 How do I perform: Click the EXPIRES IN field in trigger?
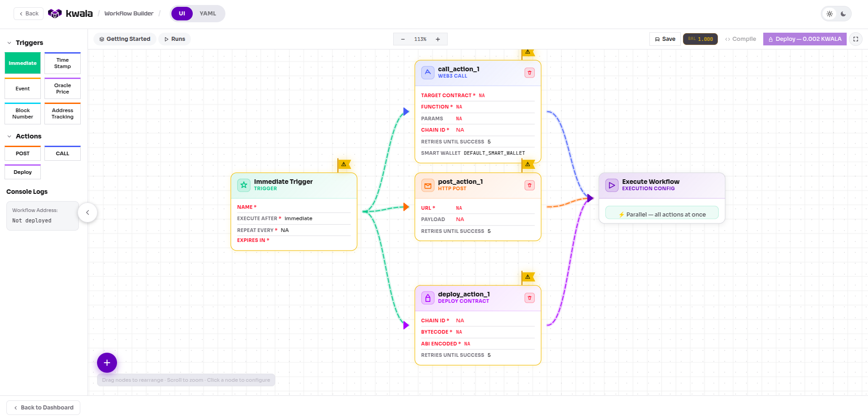(x=293, y=240)
